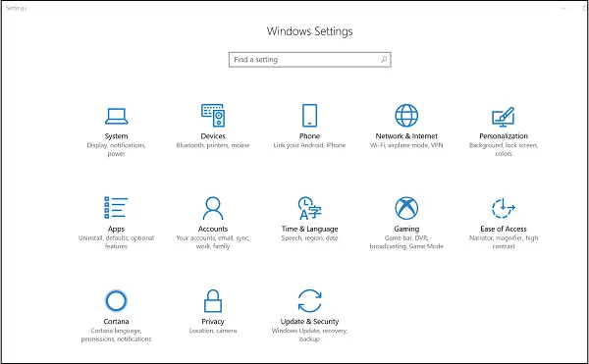This screenshot has height=364, width=589.
Task: Open the Accounts person icon
Action: (213, 208)
